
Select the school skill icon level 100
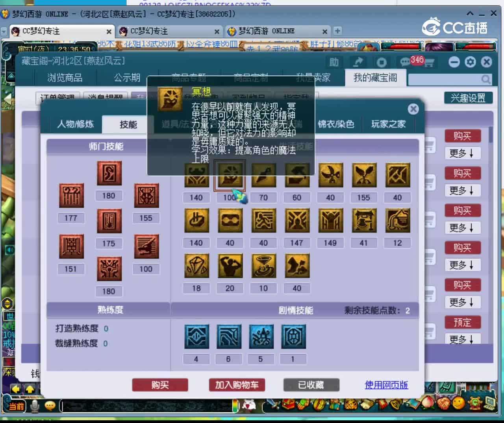click(x=146, y=247)
